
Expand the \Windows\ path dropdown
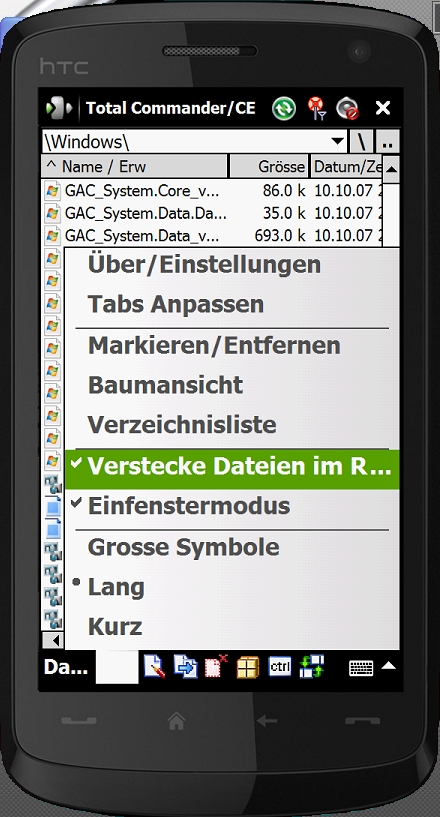[x=338, y=141]
